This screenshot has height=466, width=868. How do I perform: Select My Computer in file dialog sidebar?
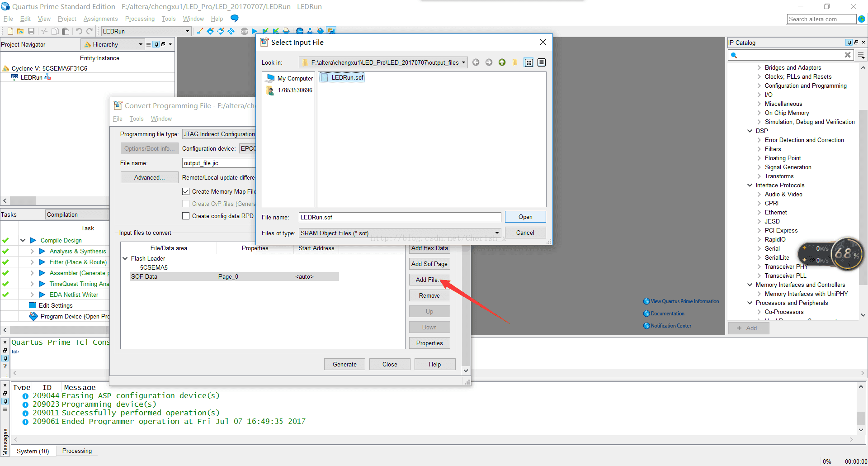(290, 78)
